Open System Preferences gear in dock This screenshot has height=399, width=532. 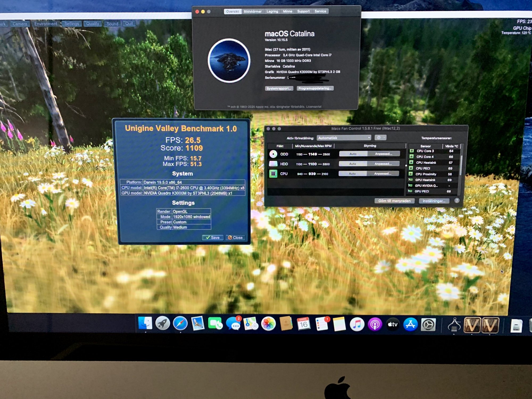[x=428, y=325]
